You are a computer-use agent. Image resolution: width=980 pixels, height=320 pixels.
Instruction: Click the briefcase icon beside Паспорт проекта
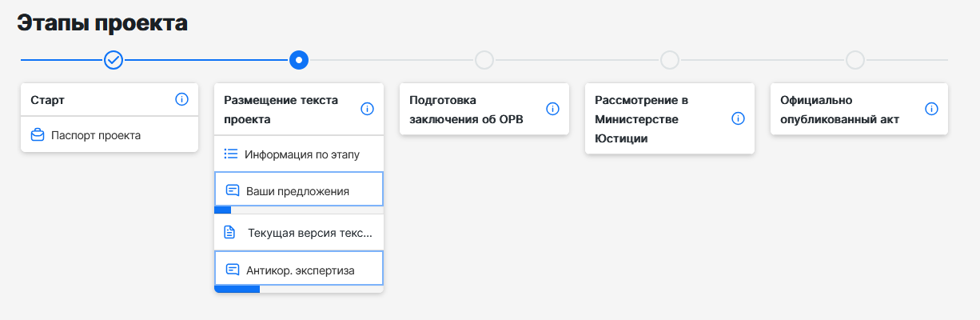(38, 135)
